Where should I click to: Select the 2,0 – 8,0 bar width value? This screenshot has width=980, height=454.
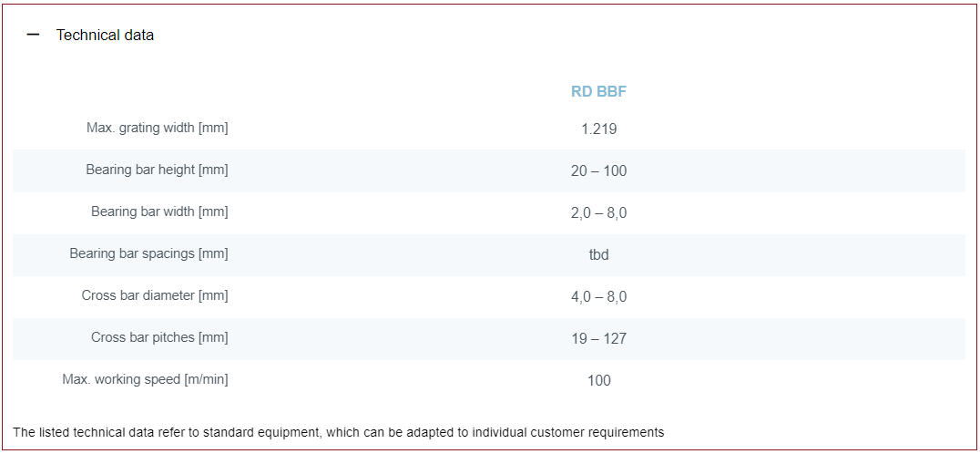pyautogui.click(x=598, y=212)
